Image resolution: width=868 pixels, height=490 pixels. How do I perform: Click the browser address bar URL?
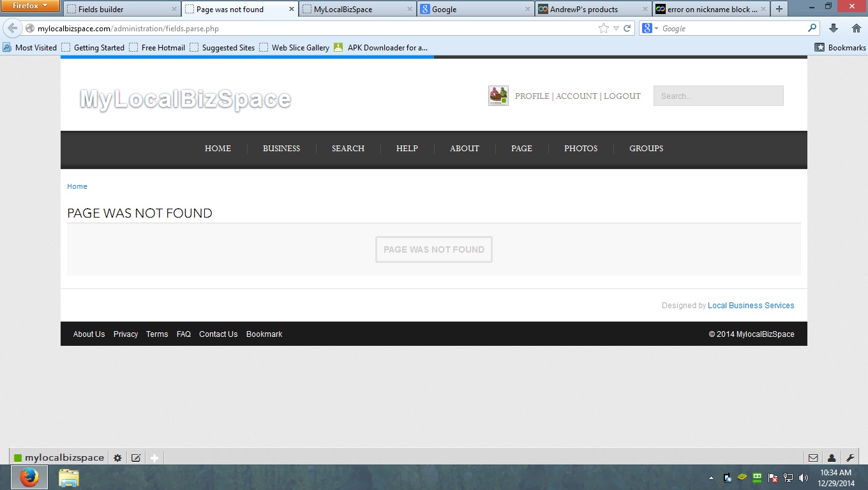pyautogui.click(x=128, y=29)
